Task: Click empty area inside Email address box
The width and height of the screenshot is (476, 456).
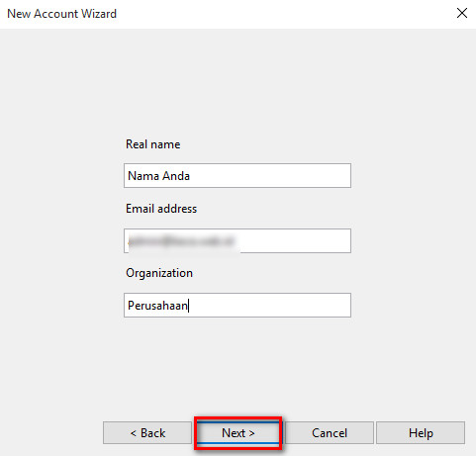Action: (295, 240)
